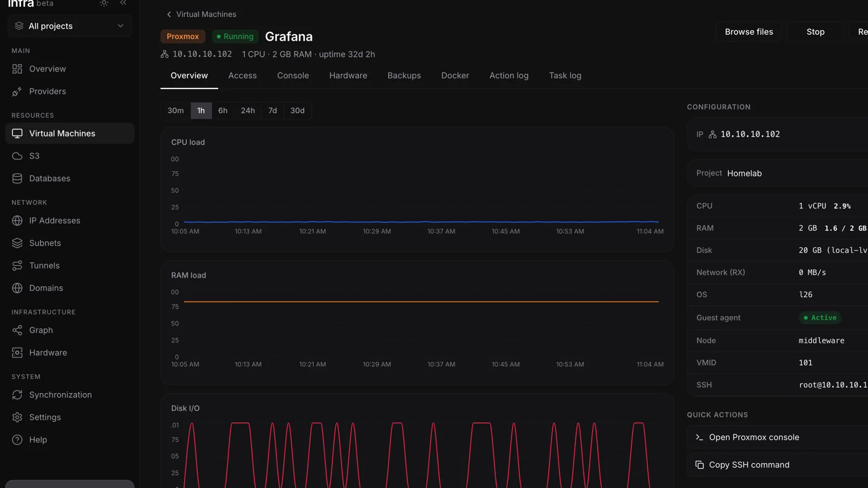
Task: Open Domains in sidebar
Action: click(69, 288)
